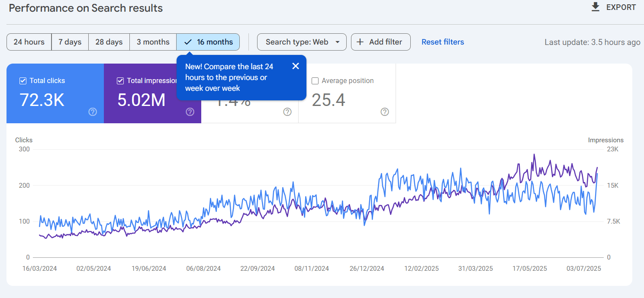The image size is (644, 298).
Task: Click the chart's 26/12/2024 date label
Action: click(367, 269)
